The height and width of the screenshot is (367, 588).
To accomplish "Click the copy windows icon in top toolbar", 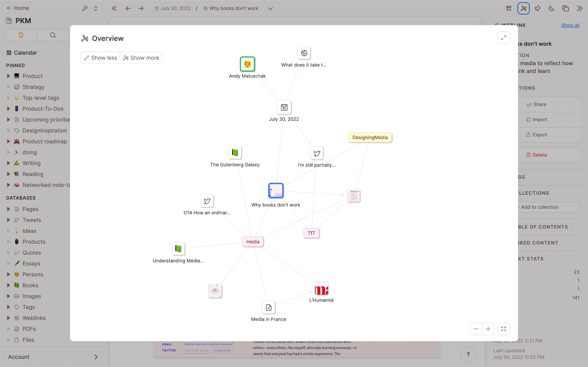I will (565, 8).
